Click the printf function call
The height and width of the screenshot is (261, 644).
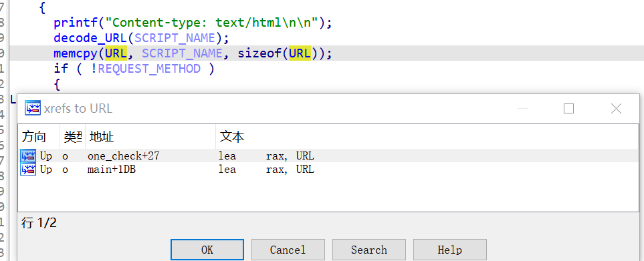pos(76,23)
